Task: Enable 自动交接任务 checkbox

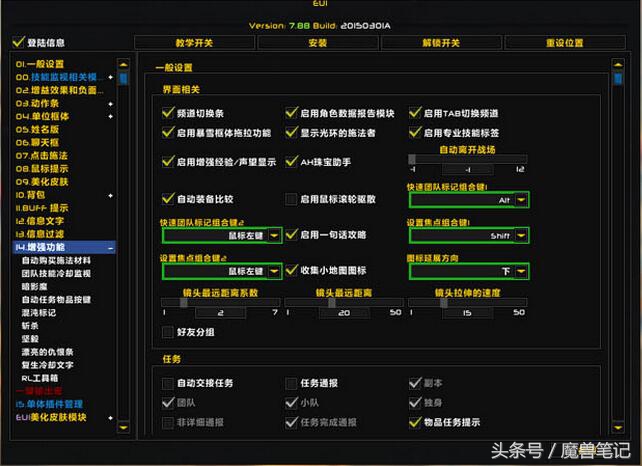Action: coord(167,383)
